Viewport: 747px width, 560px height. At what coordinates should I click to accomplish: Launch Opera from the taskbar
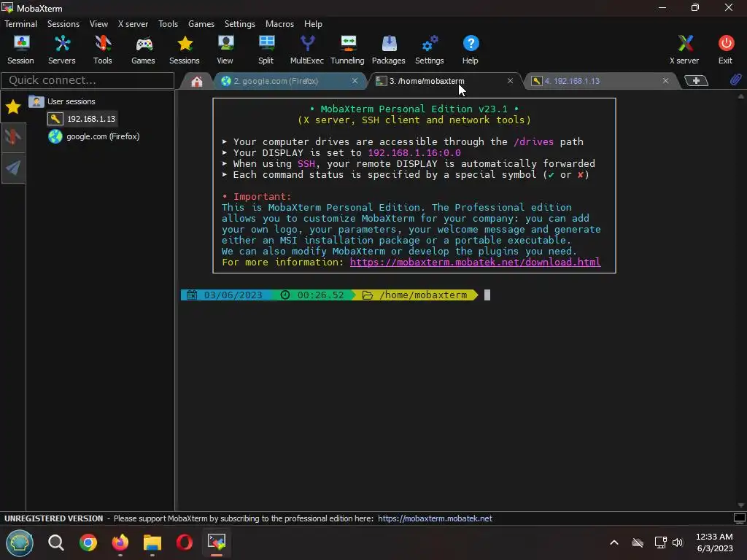pyautogui.click(x=185, y=542)
